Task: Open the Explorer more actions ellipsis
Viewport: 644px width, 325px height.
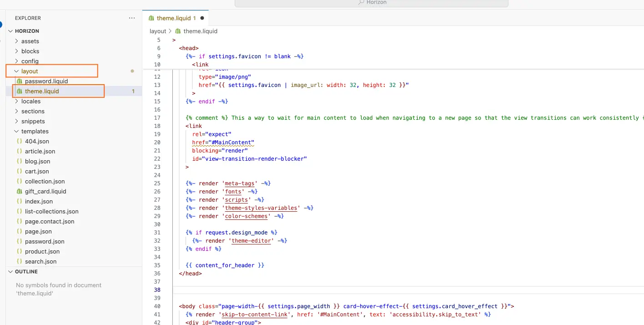Action: click(x=132, y=18)
